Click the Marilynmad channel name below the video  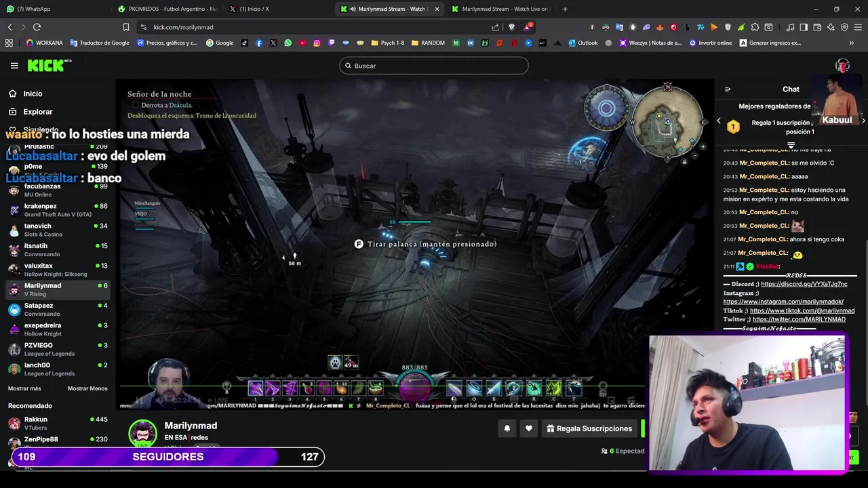pos(191,426)
